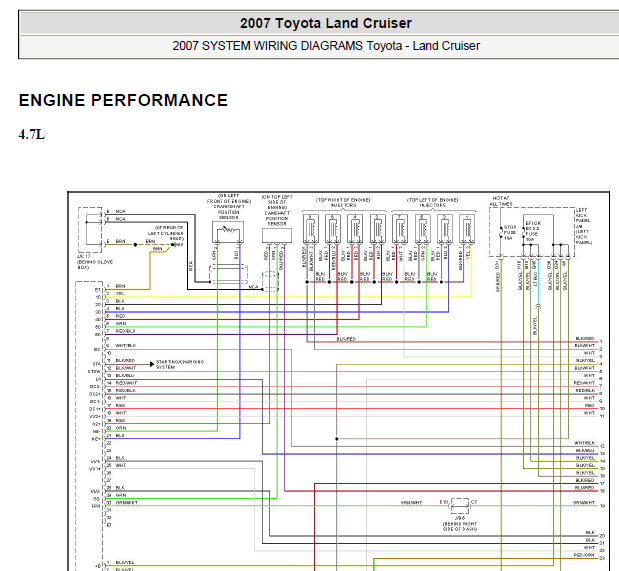619x571 pixels.
Task: Click the camshaft position sensor box
Action: point(277,236)
